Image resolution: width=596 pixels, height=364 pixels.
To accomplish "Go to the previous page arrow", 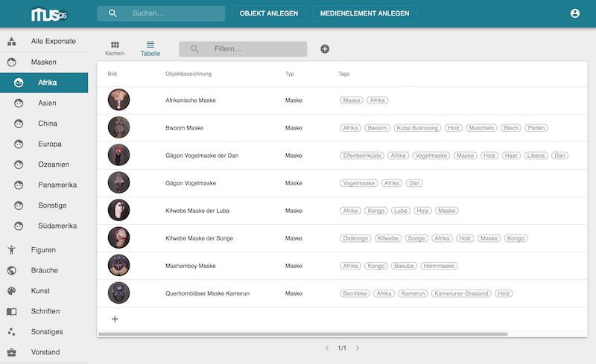I will [326, 348].
